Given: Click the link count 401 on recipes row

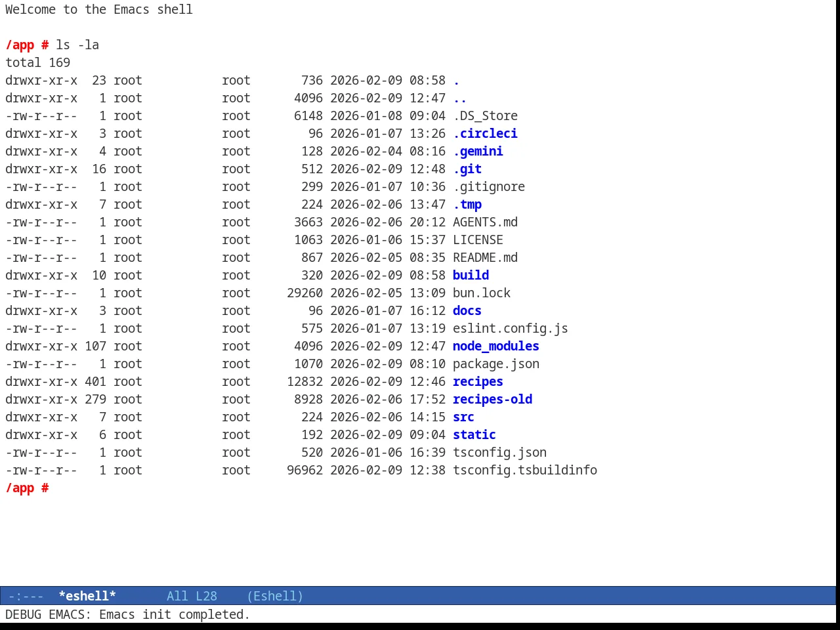Looking at the screenshot, I should pos(95,381).
